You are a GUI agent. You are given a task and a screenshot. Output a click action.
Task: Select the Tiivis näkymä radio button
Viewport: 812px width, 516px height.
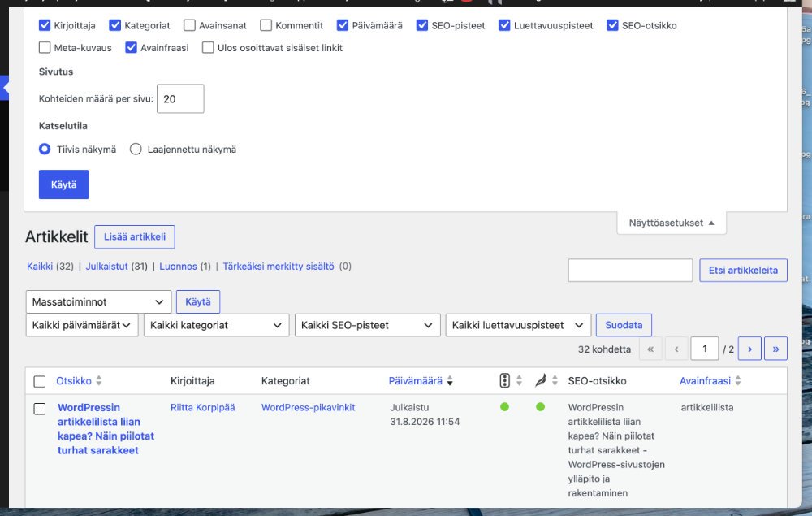coord(45,150)
